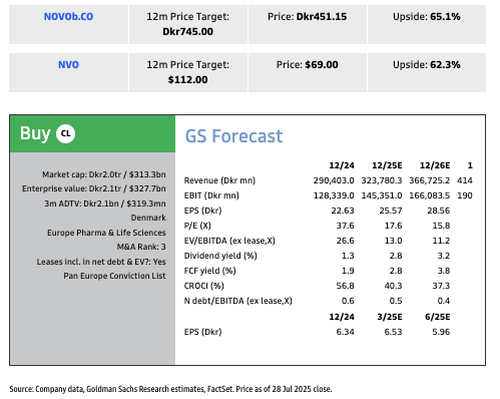The height and width of the screenshot is (399, 500).
Task: Click the 12/25E column header
Action: point(387,165)
